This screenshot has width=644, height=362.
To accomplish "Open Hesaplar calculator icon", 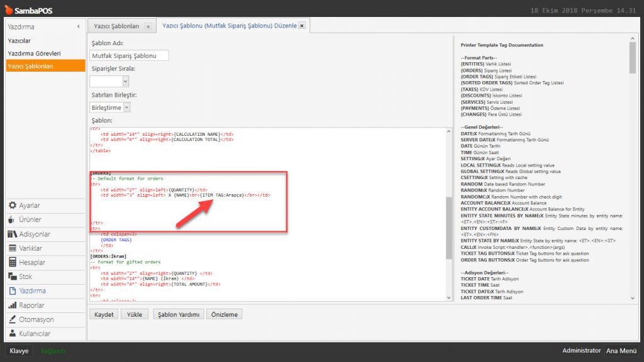I will [x=13, y=262].
